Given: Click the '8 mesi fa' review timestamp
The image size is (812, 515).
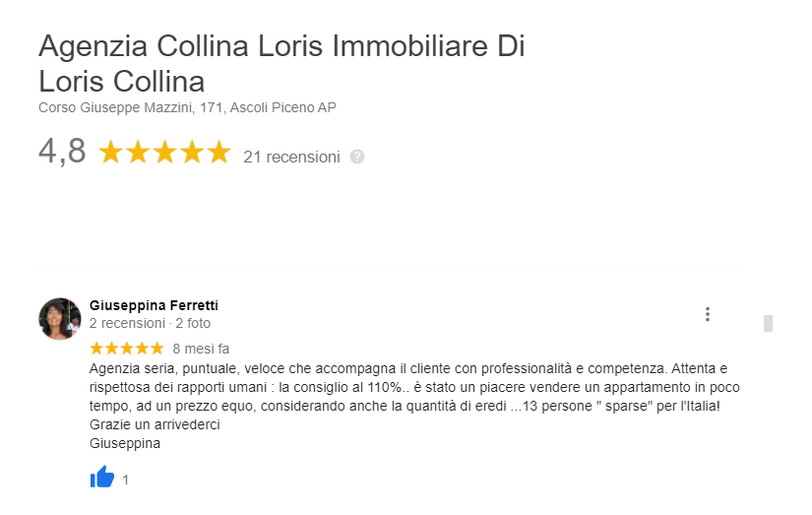Looking at the screenshot, I should (201, 349).
